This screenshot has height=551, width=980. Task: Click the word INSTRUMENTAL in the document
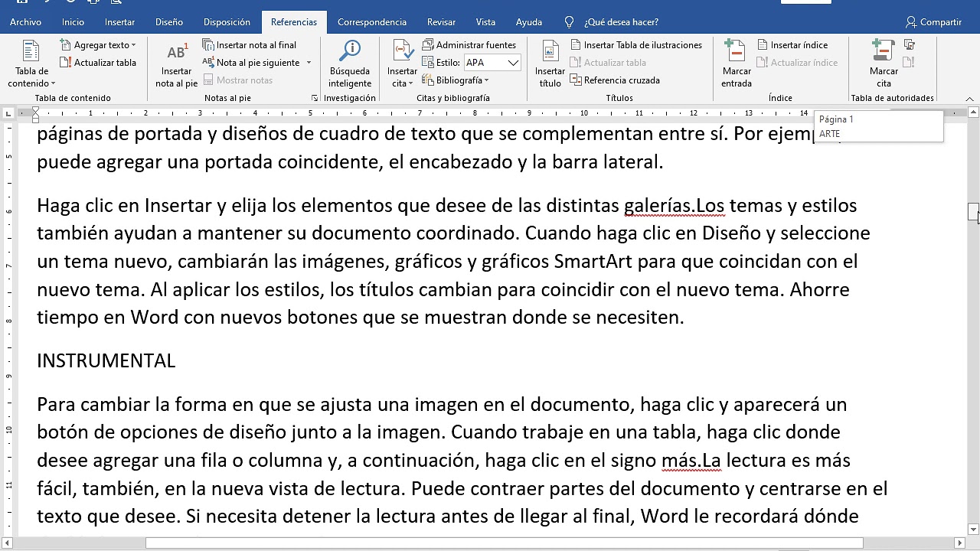(x=106, y=361)
